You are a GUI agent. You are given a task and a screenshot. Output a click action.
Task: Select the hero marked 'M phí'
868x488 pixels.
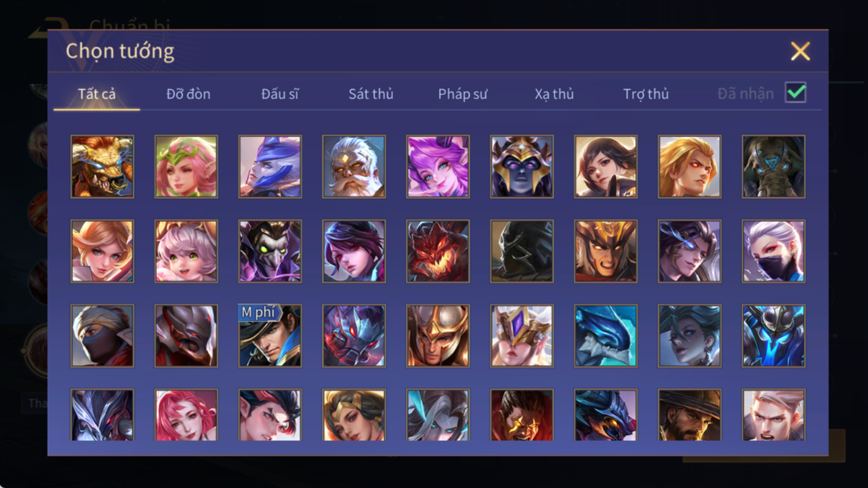[x=270, y=336]
